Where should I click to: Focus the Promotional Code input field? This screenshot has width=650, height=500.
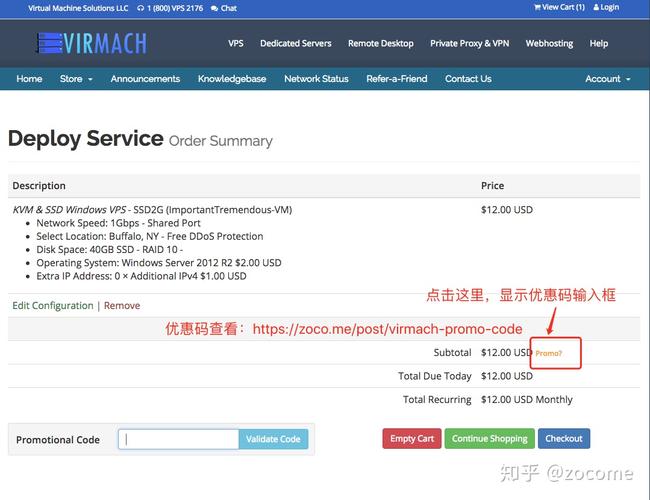pyautogui.click(x=178, y=439)
